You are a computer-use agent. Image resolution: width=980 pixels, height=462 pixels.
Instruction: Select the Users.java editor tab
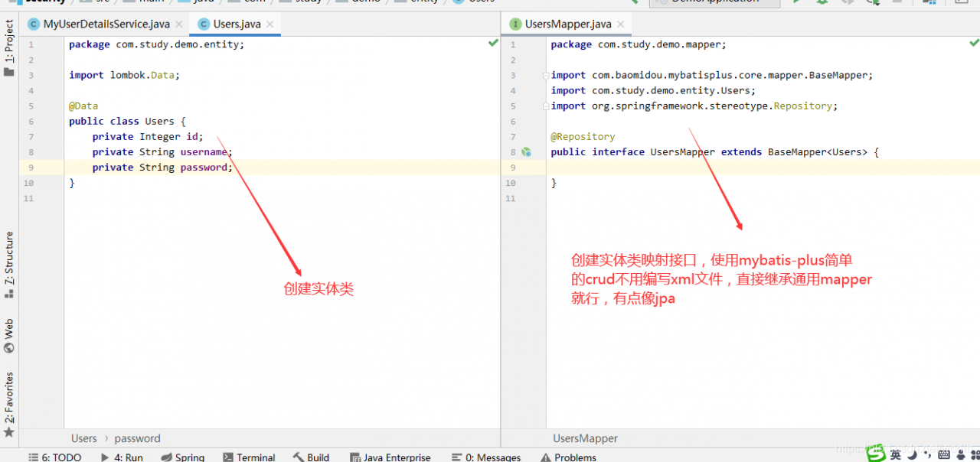(x=237, y=24)
